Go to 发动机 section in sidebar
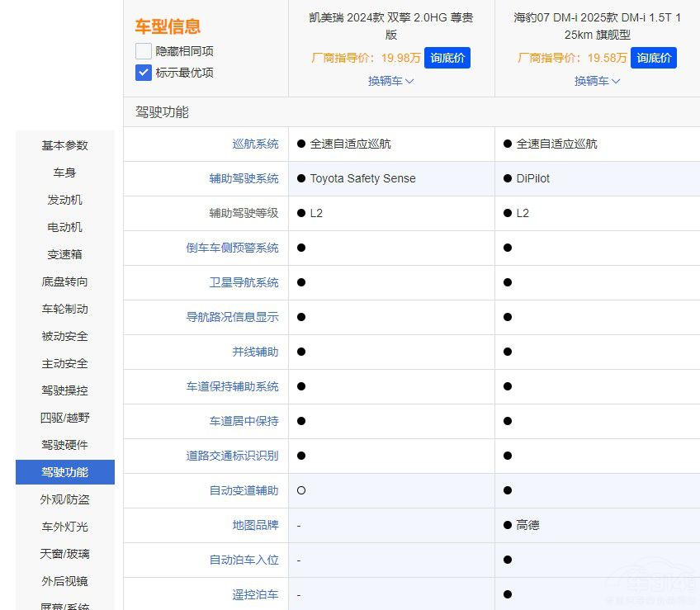700x610 pixels. point(65,200)
